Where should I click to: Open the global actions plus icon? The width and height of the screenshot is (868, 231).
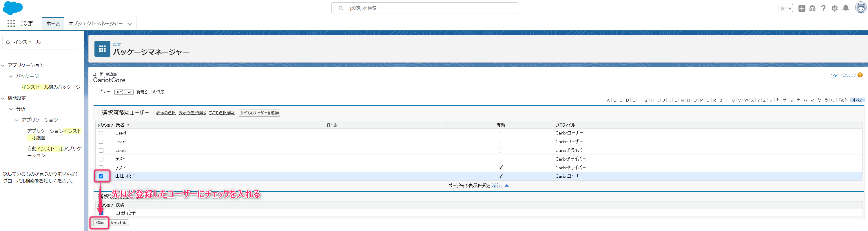coord(802,8)
